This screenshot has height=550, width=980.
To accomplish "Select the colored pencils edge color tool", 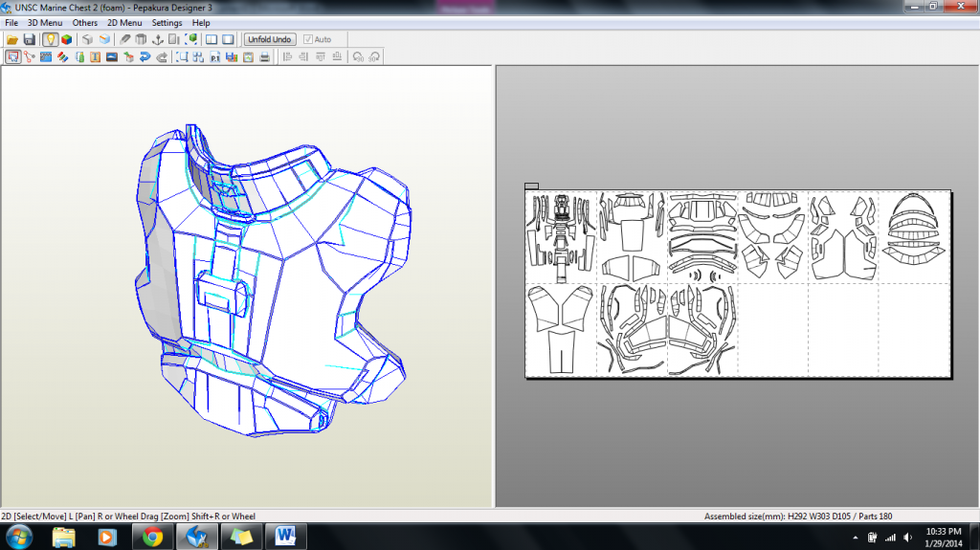I will click(62, 56).
